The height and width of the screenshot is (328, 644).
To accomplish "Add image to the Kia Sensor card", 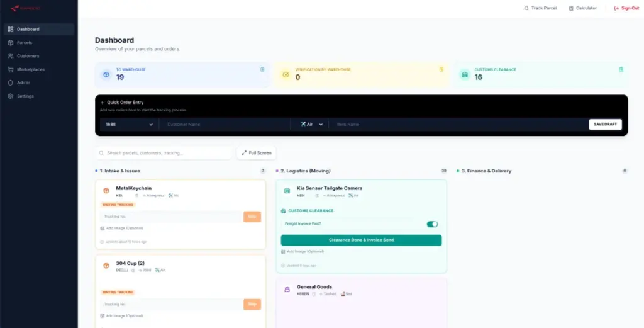I will click(304, 252).
